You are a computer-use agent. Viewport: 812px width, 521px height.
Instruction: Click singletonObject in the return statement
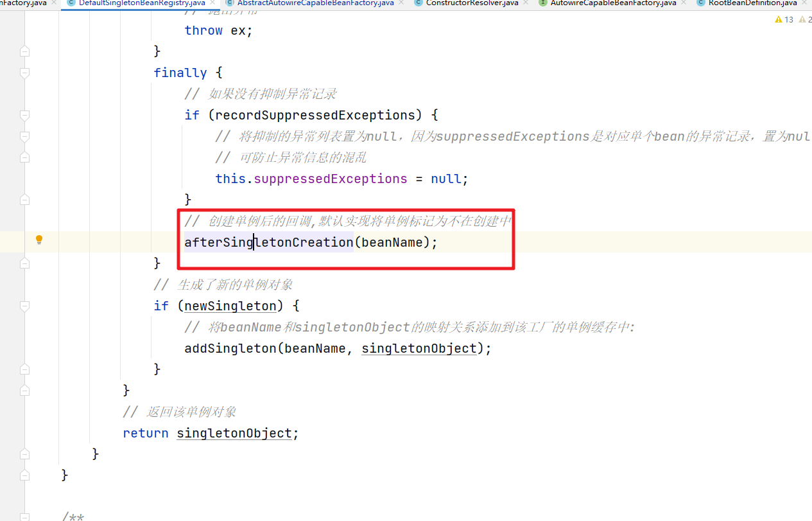pos(234,433)
